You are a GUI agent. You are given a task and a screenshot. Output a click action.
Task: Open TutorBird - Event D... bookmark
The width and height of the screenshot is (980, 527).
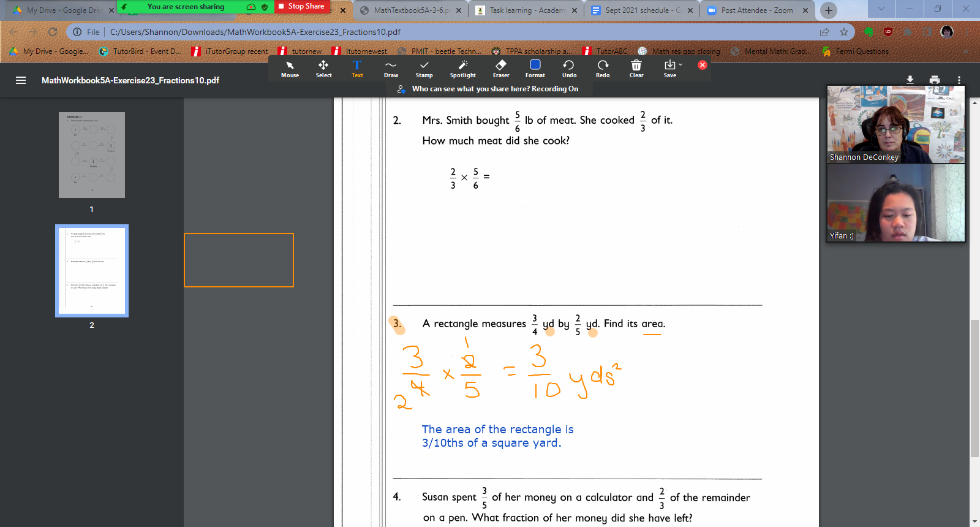click(x=140, y=51)
